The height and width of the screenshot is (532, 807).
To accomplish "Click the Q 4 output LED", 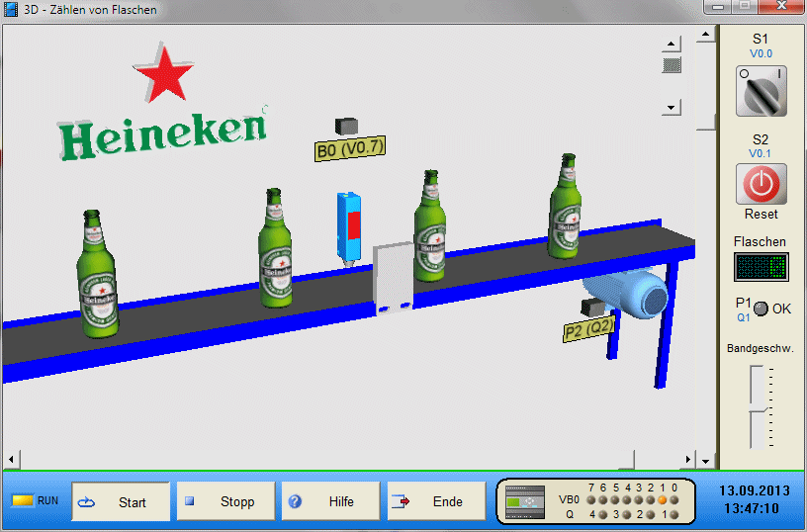I will [x=602, y=514].
